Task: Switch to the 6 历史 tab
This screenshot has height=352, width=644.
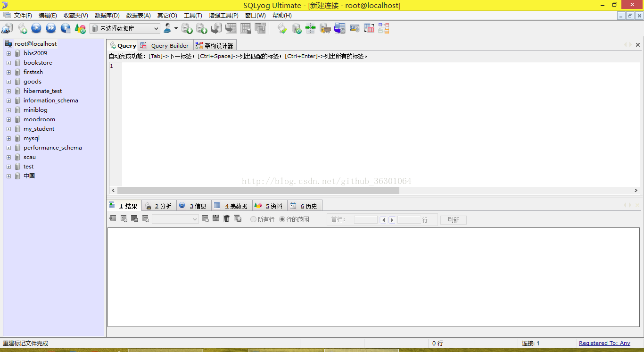Action: (305, 206)
